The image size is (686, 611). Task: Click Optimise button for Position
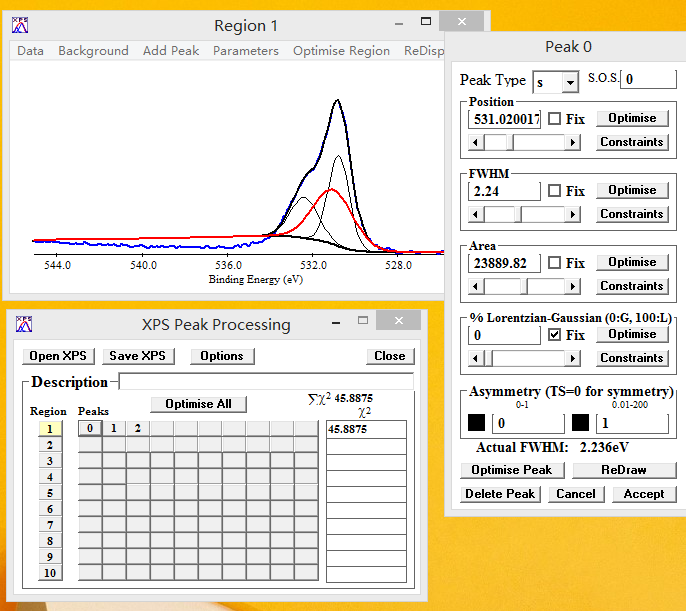pyautogui.click(x=632, y=118)
